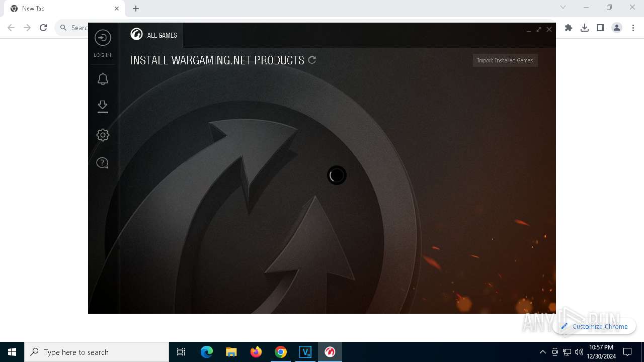This screenshot has width=644, height=362.
Task: Open File Explorer from taskbar
Action: pos(231,352)
